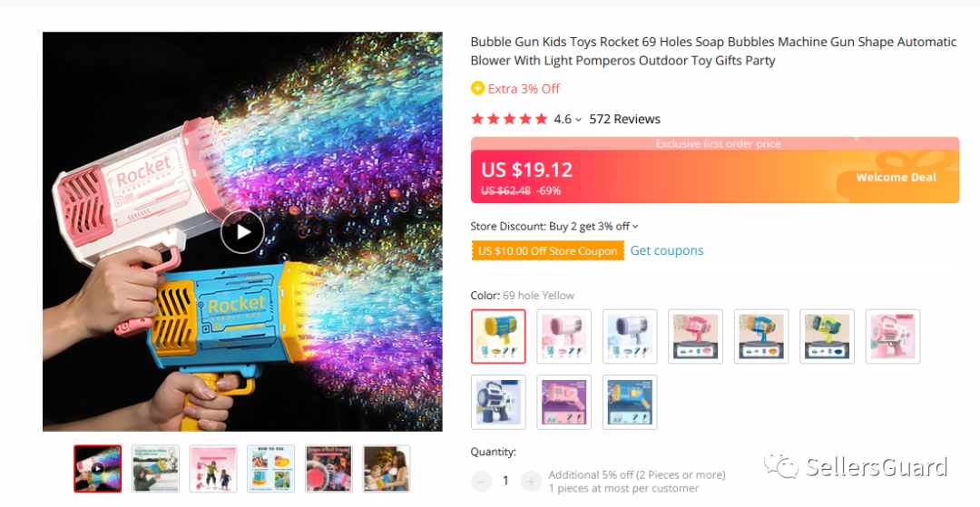980x507 pixels.
Task: Pick the white-blue bubble gun color option
Action: pyautogui.click(x=630, y=336)
